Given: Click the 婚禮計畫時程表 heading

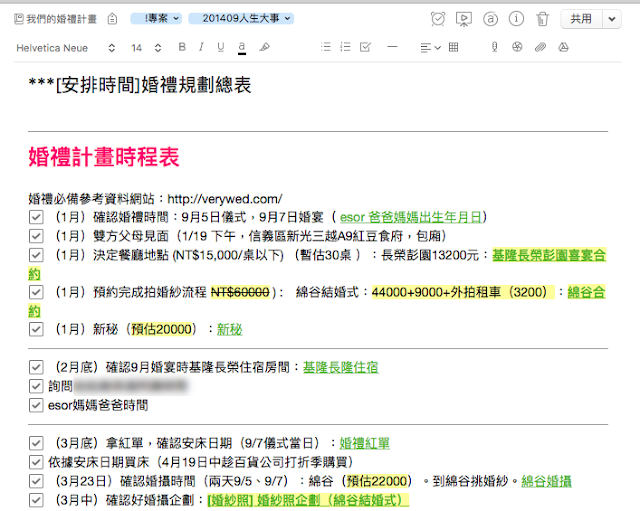Looking at the screenshot, I should [x=104, y=157].
